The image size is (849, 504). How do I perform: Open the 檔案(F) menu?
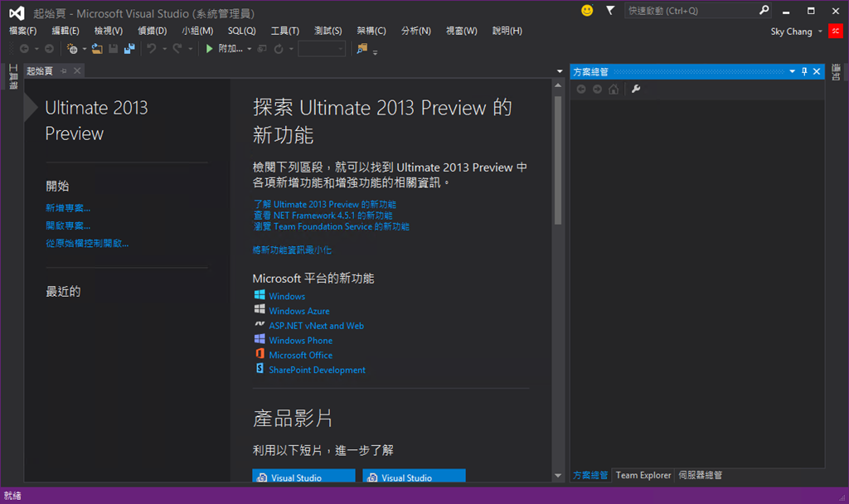click(x=22, y=31)
